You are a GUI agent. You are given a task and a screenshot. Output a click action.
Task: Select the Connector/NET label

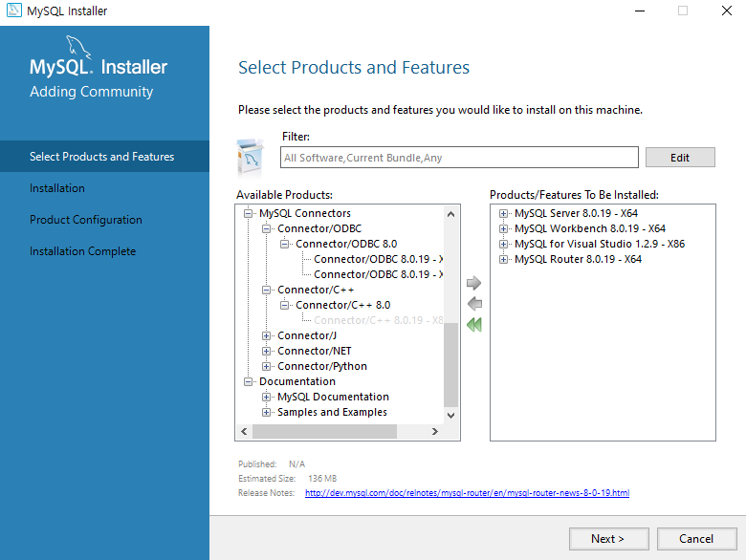[x=315, y=351]
